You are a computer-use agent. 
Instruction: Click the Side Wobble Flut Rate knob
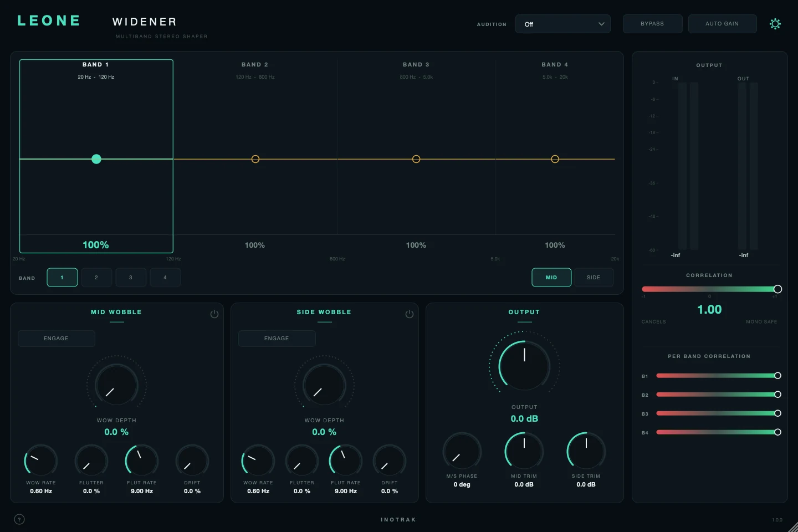(346, 461)
